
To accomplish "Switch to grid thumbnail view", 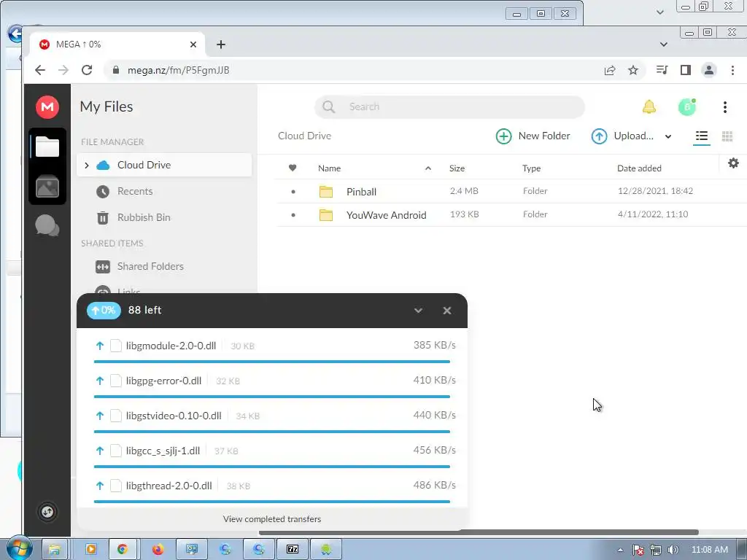I will point(727,136).
